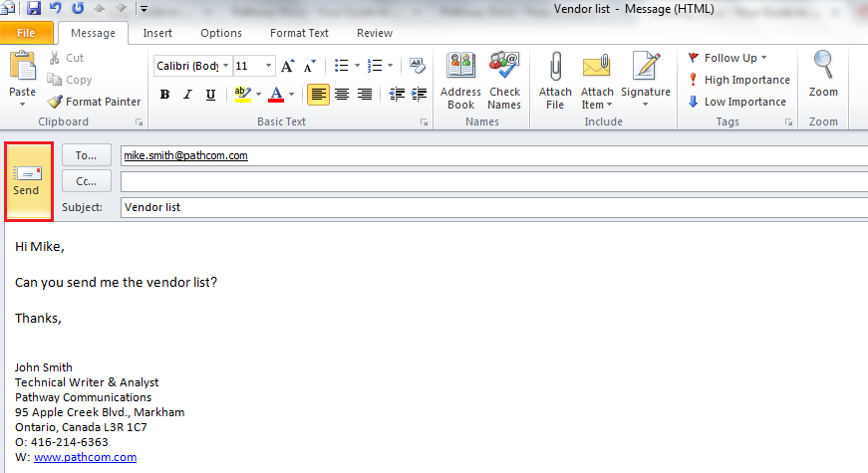Open the Basic Text dialog launcher
This screenshot has width=868, height=473.
point(425,122)
